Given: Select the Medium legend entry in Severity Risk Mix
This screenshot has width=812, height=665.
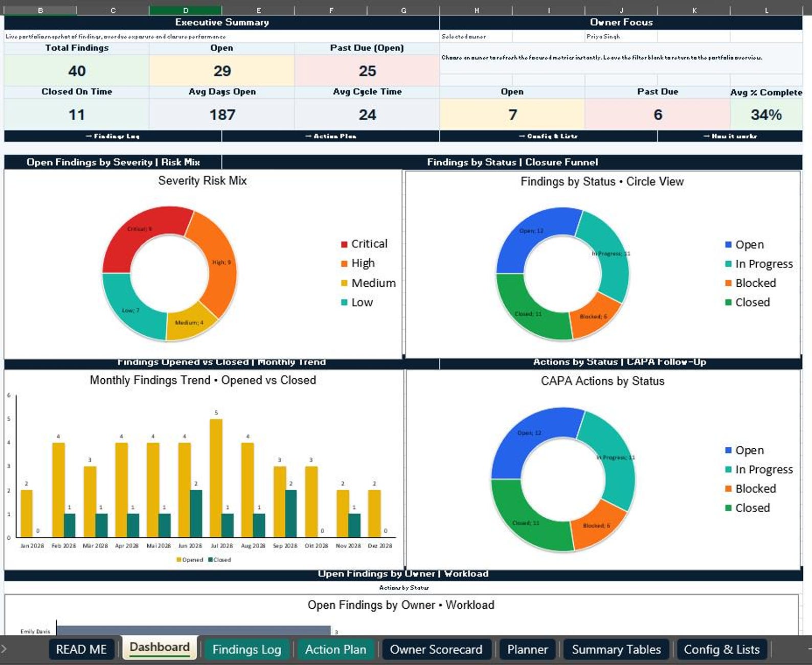Looking at the screenshot, I should tap(368, 283).
